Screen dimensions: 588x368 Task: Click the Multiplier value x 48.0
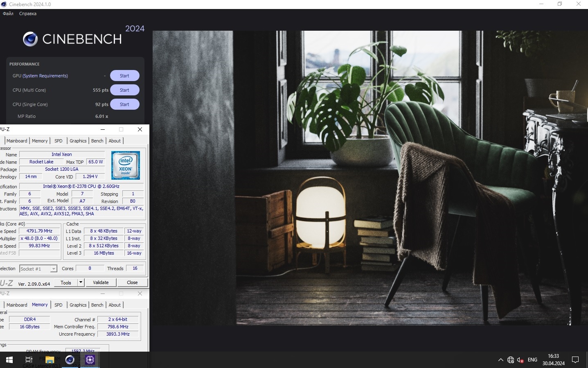[40, 238]
